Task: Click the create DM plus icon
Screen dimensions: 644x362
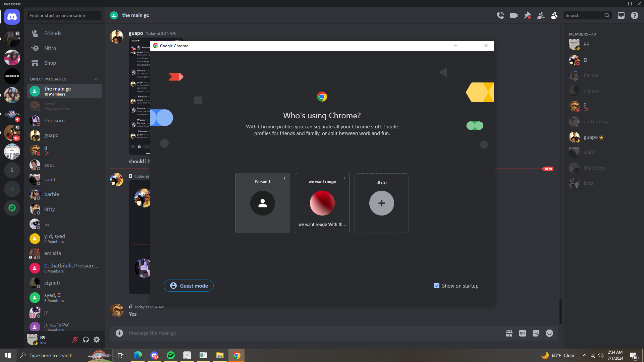Action: [x=96, y=79]
